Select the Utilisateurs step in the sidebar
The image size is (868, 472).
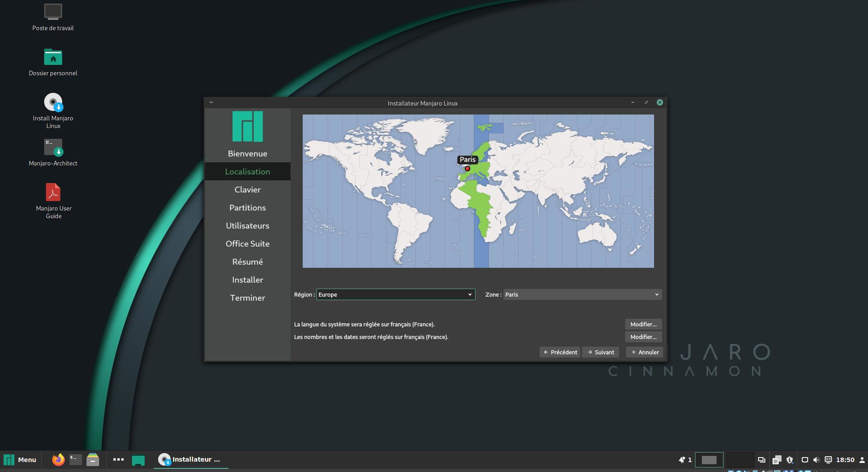247,226
